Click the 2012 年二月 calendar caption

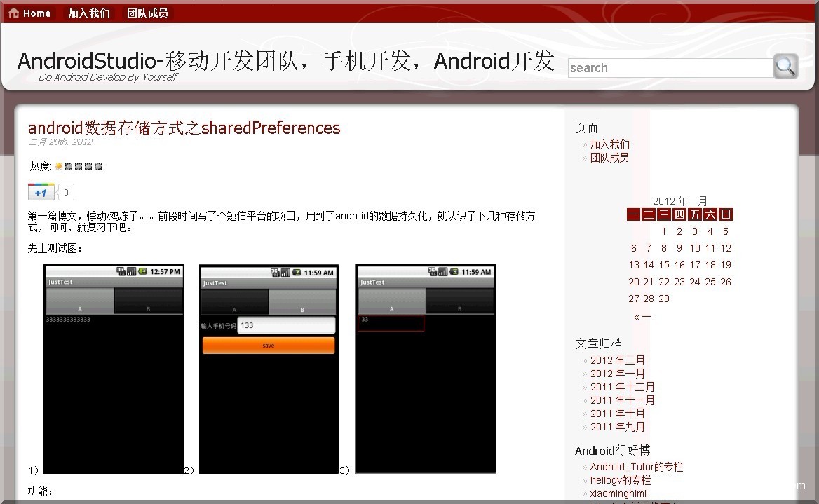[x=679, y=201]
